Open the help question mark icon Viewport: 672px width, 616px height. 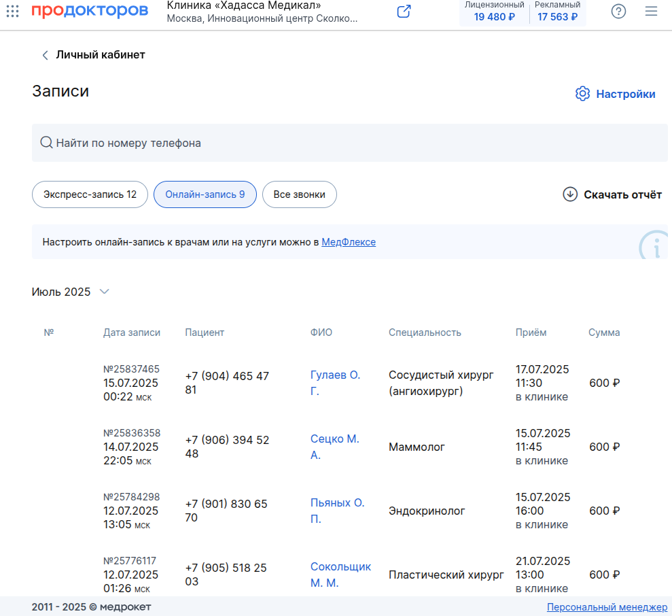click(618, 11)
